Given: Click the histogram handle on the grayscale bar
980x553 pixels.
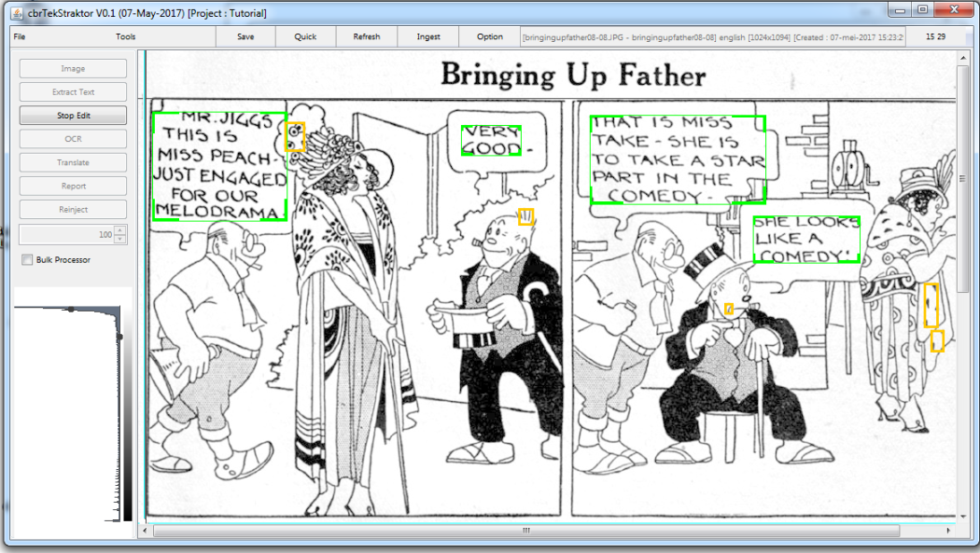Looking at the screenshot, I should tap(120, 337).
